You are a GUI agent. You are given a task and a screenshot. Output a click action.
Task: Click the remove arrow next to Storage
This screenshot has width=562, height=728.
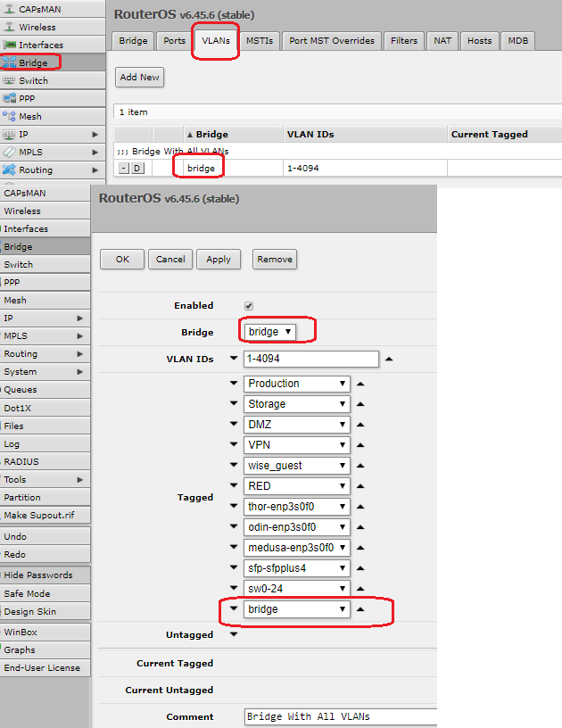click(x=360, y=404)
